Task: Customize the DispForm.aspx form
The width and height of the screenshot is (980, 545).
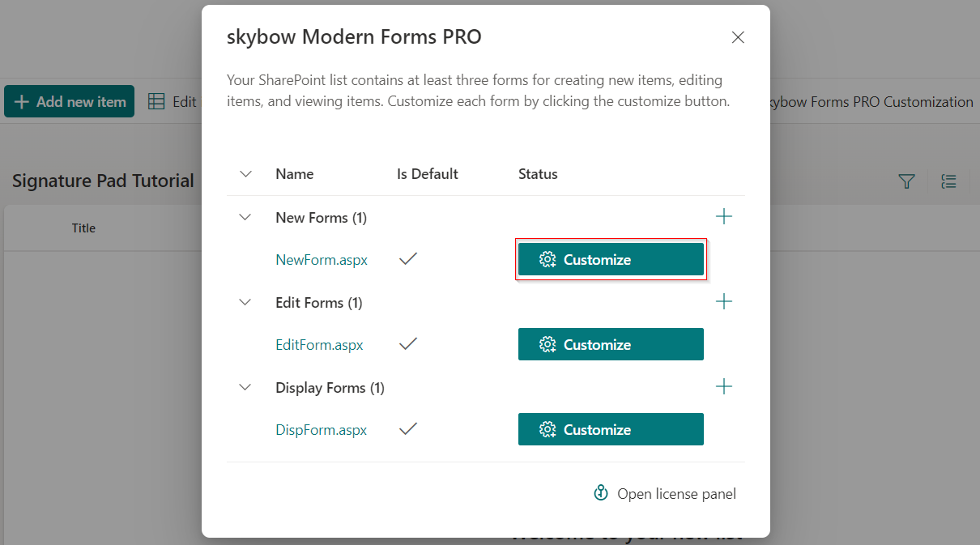Action: [611, 429]
